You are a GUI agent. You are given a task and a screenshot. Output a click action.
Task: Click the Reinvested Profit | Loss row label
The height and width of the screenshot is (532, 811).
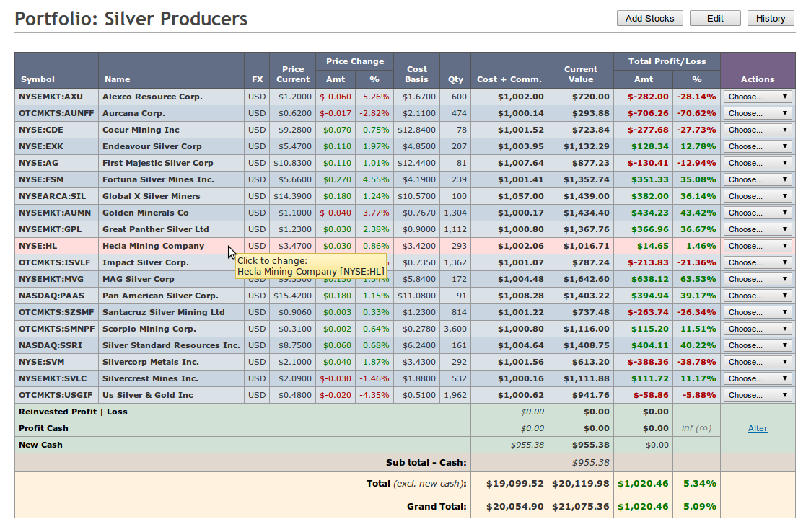point(73,412)
